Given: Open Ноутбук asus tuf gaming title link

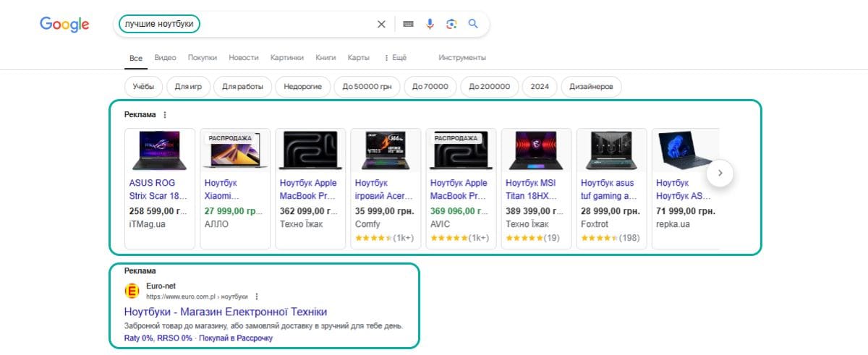Looking at the screenshot, I should coord(610,189).
